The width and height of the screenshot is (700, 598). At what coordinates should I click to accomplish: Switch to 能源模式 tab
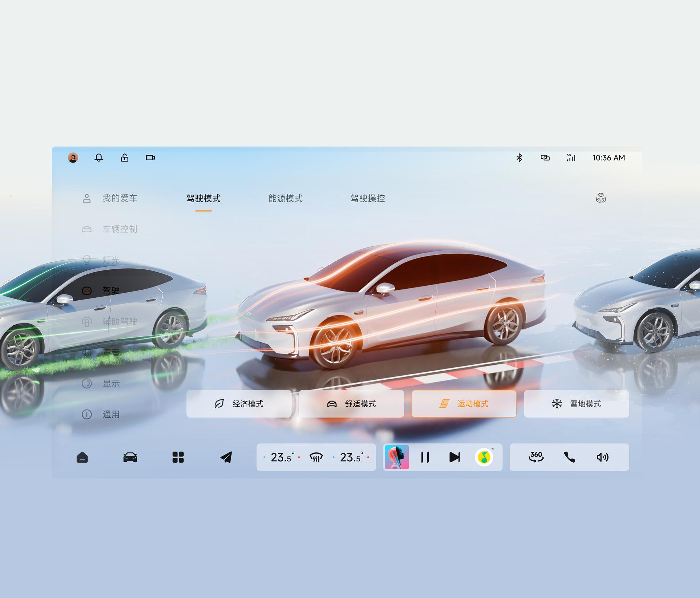(x=285, y=199)
